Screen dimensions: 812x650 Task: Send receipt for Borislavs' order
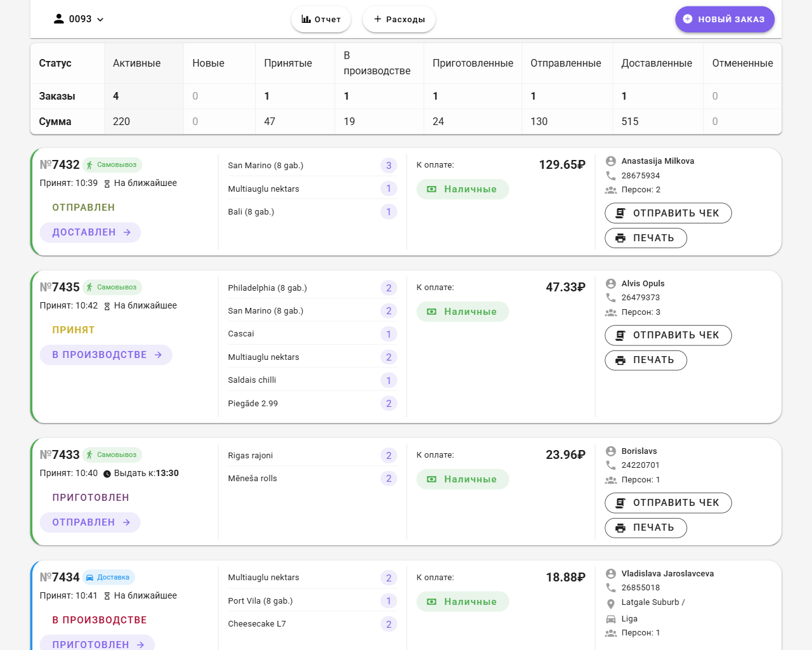coord(668,503)
